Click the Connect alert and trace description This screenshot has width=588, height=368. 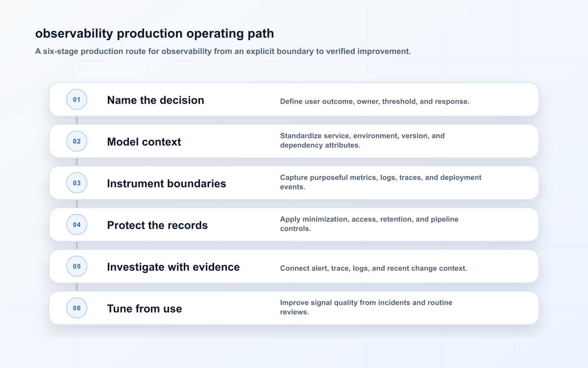click(x=373, y=268)
